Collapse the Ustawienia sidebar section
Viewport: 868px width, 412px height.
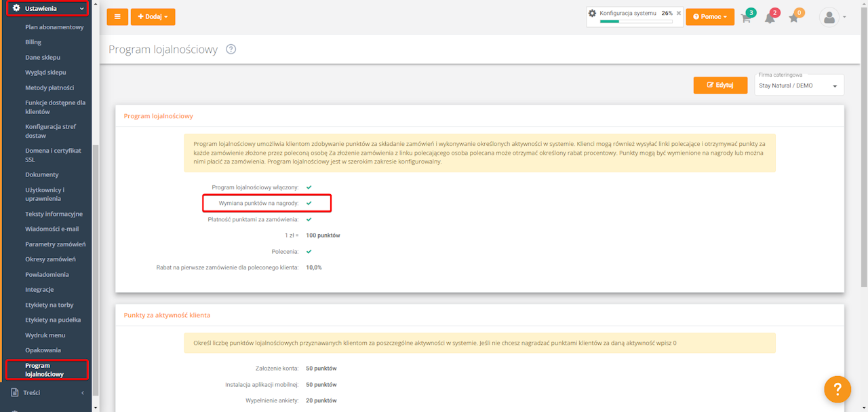[82, 9]
